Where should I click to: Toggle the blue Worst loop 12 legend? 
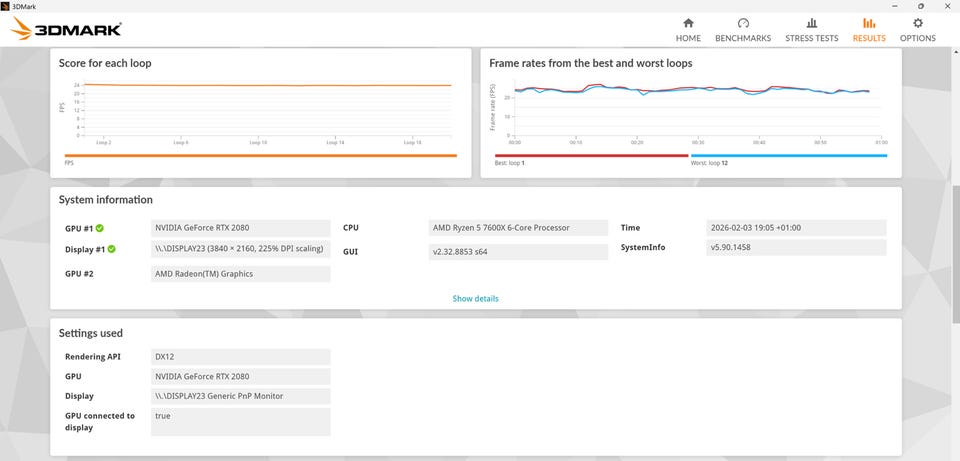pyautogui.click(x=789, y=156)
